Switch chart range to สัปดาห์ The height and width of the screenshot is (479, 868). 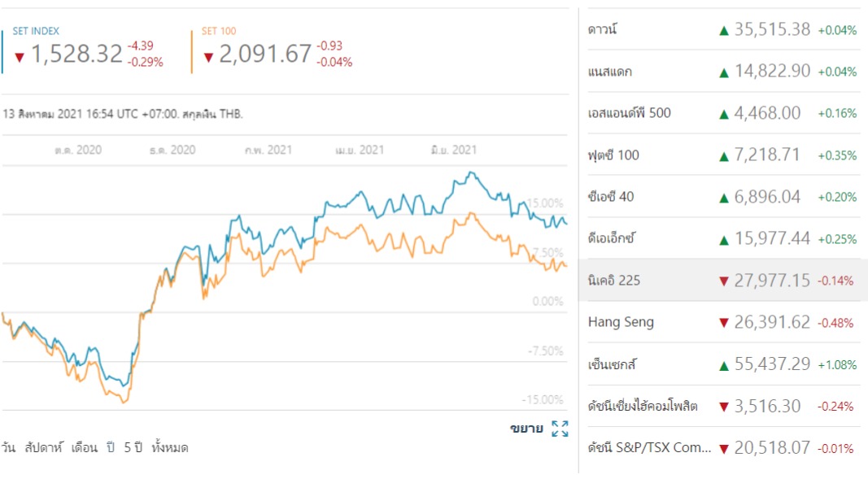[43, 448]
